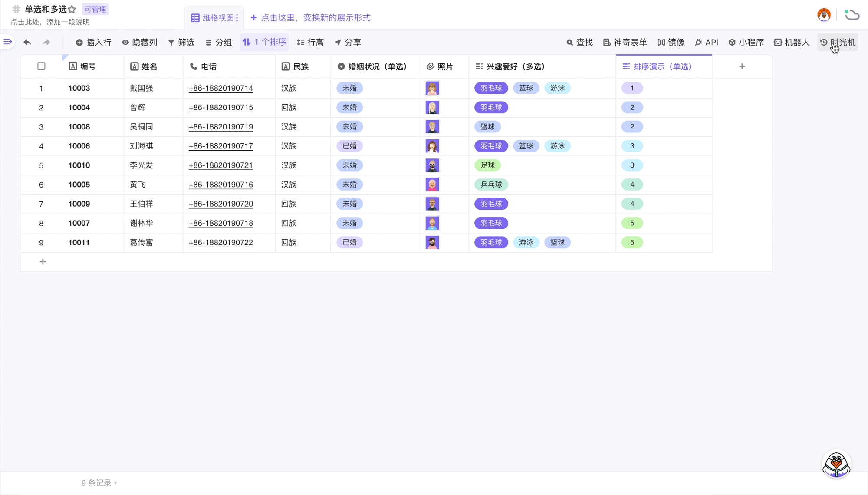Open the 小程序 widgets panel
The width and height of the screenshot is (868, 495).
point(746,42)
